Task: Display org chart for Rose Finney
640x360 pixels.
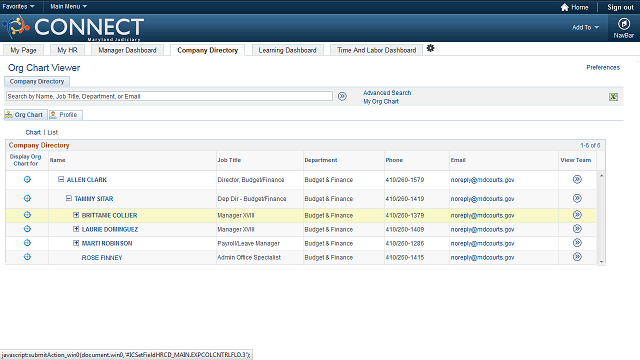Action: pos(27,257)
